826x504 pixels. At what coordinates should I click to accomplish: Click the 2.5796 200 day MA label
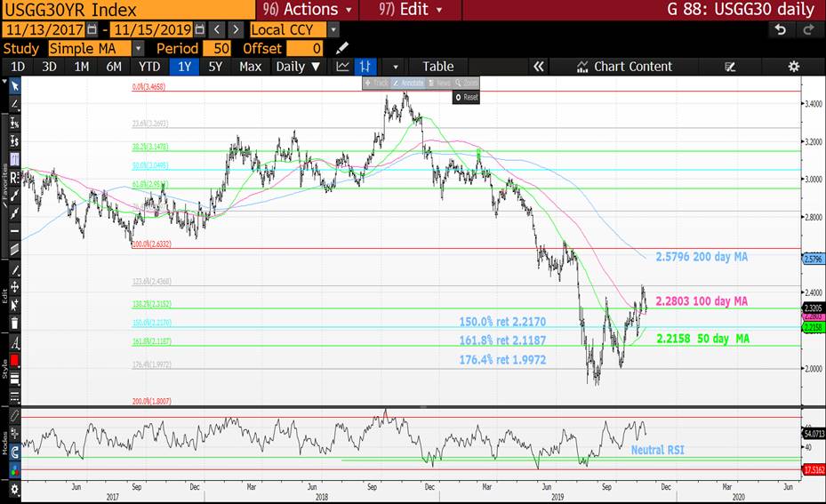702,257
